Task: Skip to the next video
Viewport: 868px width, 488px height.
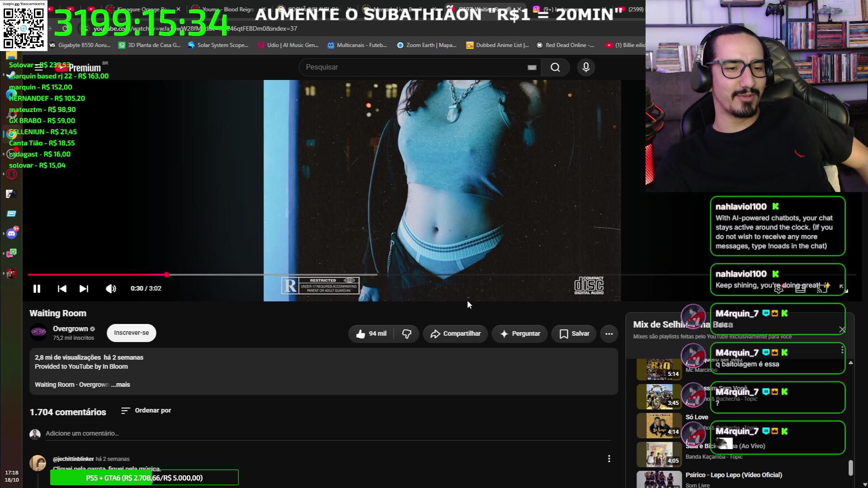Action: [84, 289]
